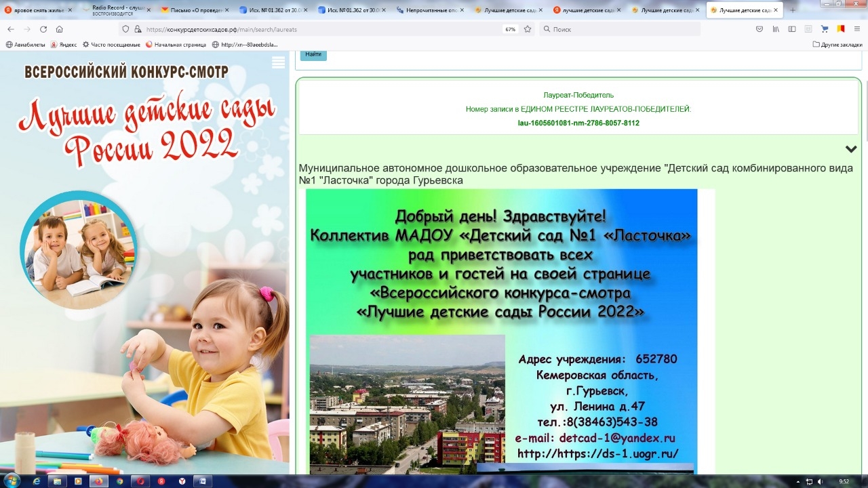
Task: Open the shopping cart toolbar extension
Action: (825, 29)
